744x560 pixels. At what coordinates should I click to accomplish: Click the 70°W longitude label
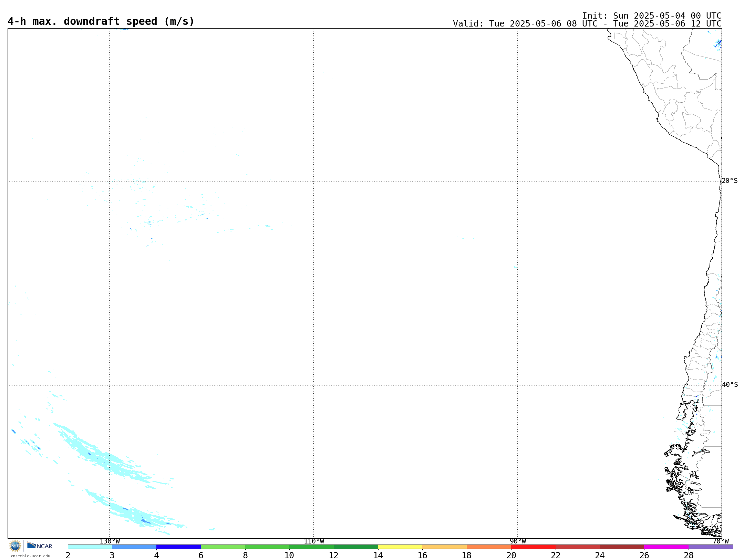click(721, 541)
